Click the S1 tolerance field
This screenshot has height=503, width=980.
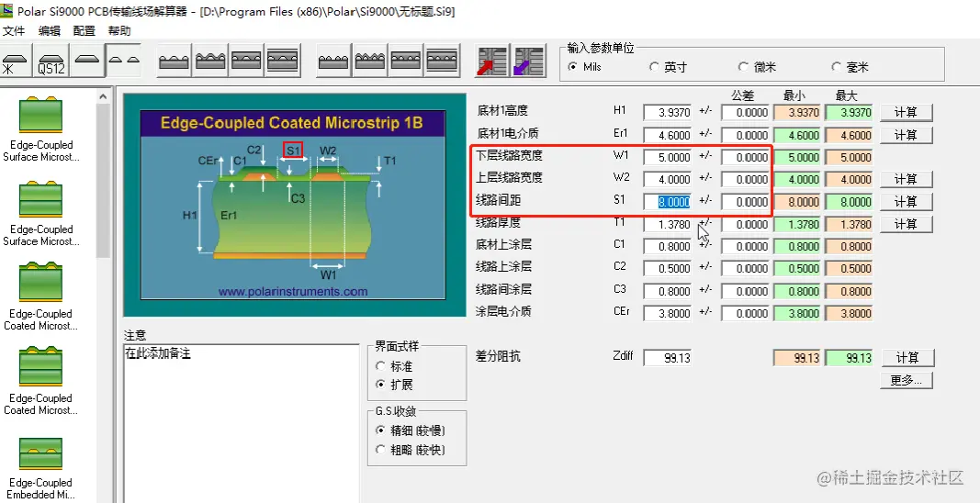click(746, 202)
